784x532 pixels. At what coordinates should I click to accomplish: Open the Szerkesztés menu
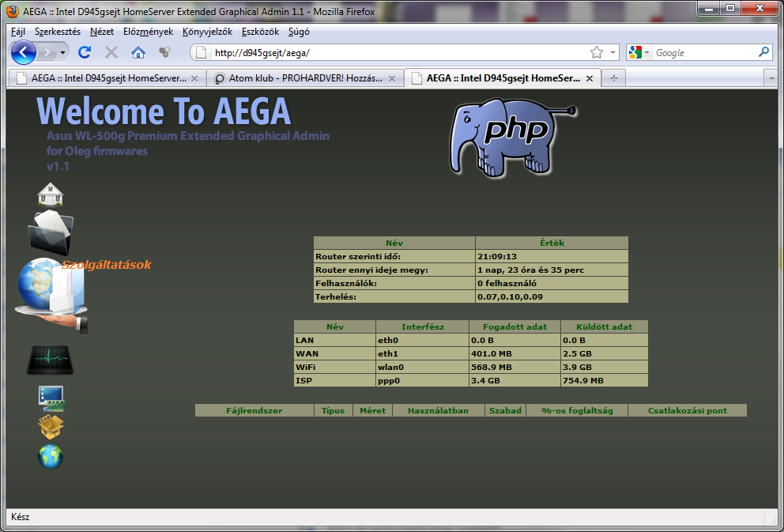pos(58,32)
